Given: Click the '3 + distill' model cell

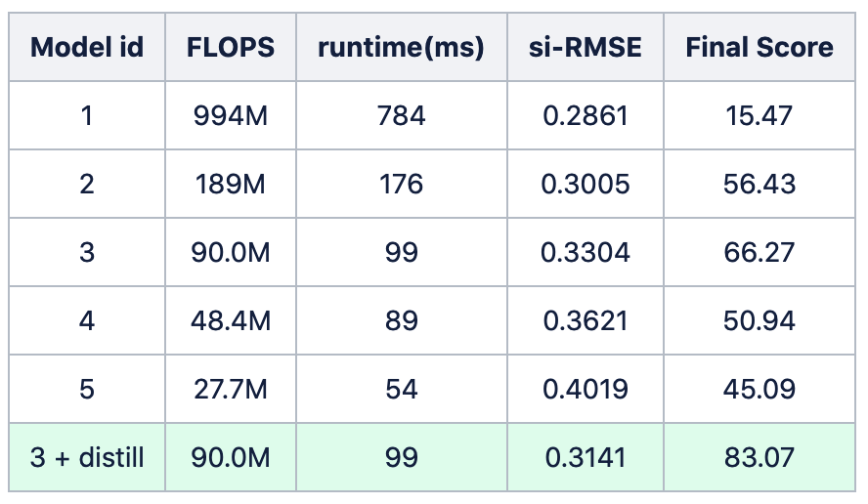Looking at the screenshot, I should (x=87, y=457).
